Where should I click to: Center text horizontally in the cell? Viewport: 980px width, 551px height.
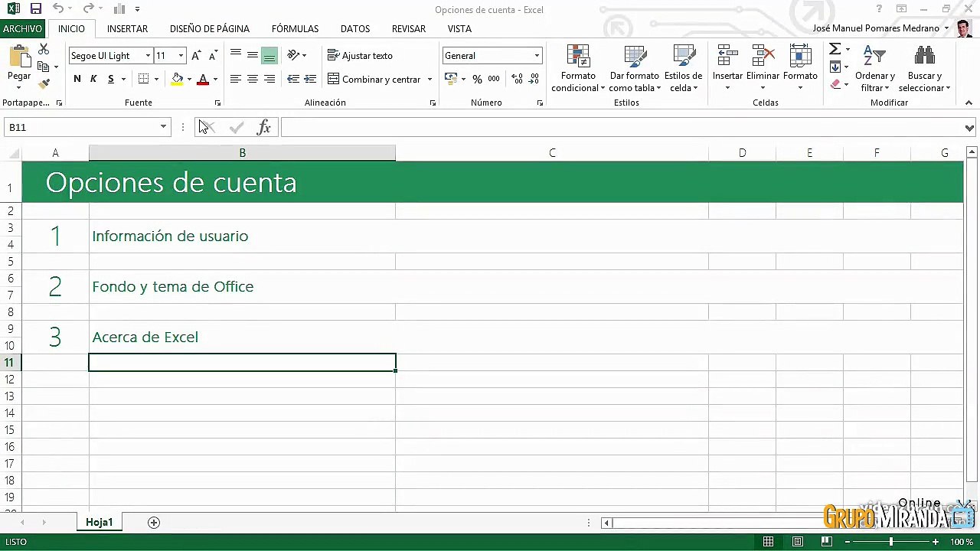click(x=253, y=79)
